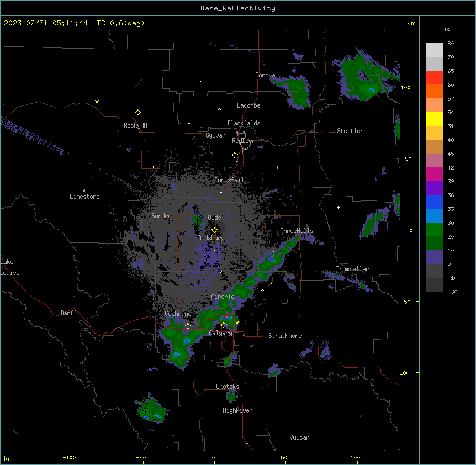The height and width of the screenshot is (465, 476).
Task: Select the yellow diamond marker below Olds
Action: point(214,230)
